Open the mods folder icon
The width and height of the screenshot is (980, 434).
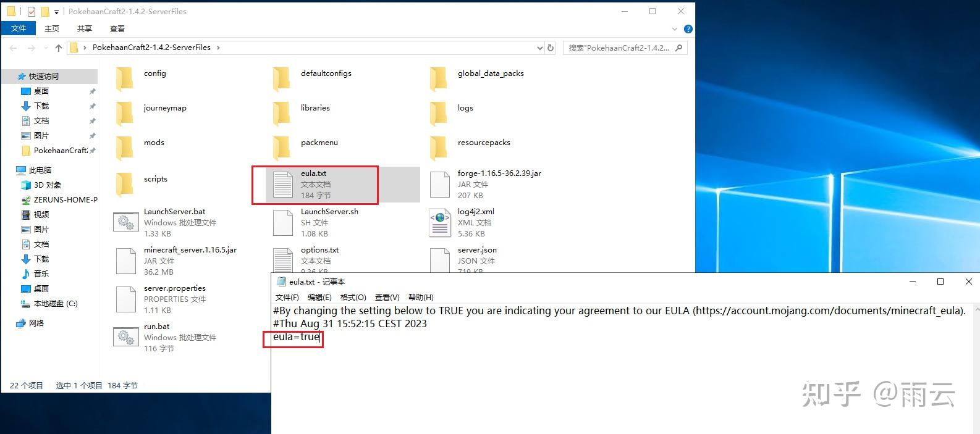(125, 148)
